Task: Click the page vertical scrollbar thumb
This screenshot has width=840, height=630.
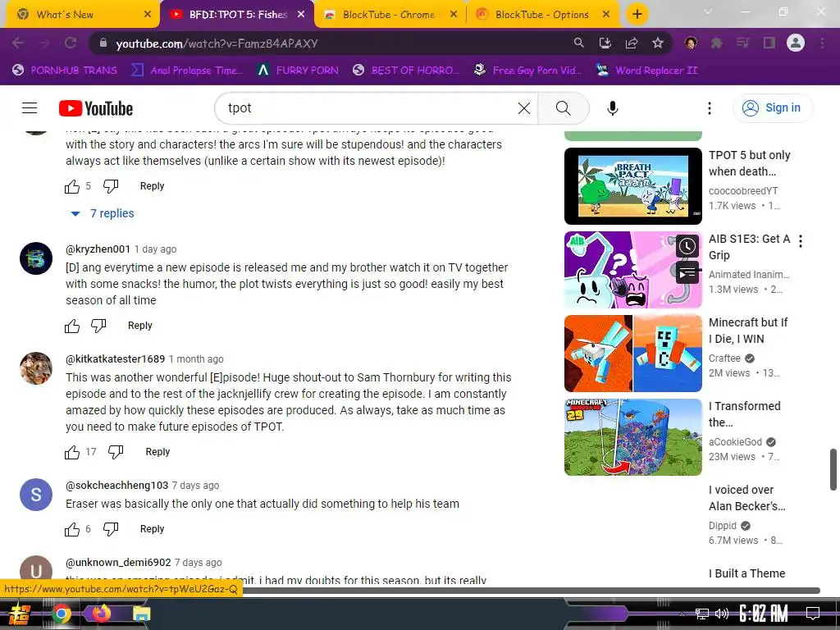Action: (833, 470)
